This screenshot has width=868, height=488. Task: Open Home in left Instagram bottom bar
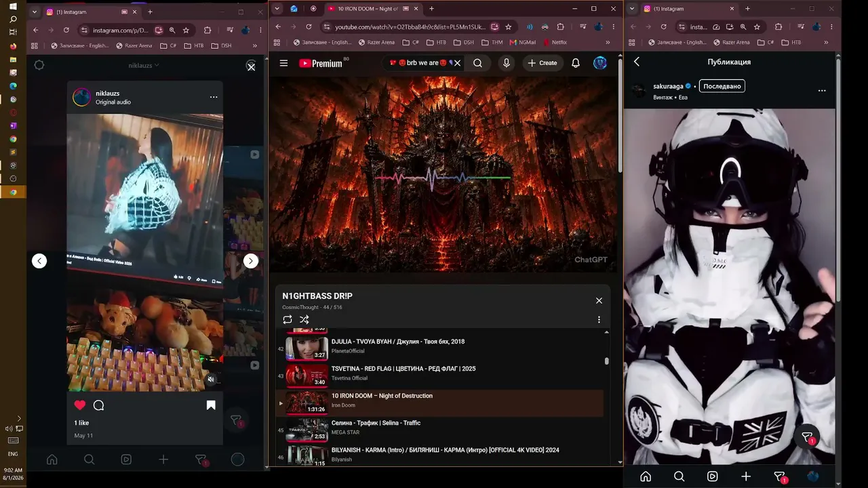(x=52, y=460)
